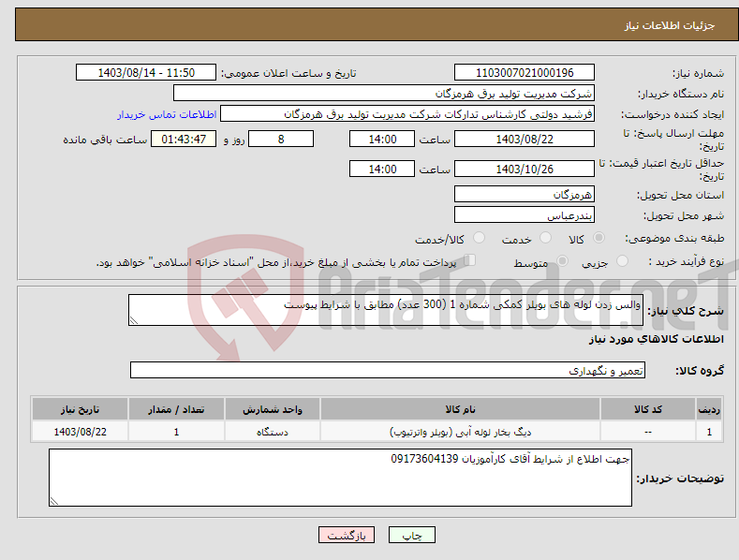
Task: Open the اطلاعات تماس خریدار link
Action: pos(167,114)
